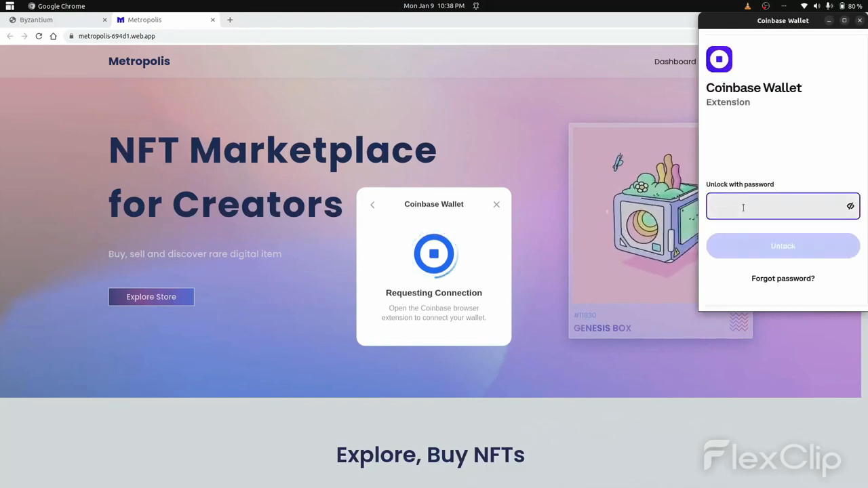Click the Wi-Fi status icon
The height and width of the screenshot is (488, 868).
click(x=804, y=6)
